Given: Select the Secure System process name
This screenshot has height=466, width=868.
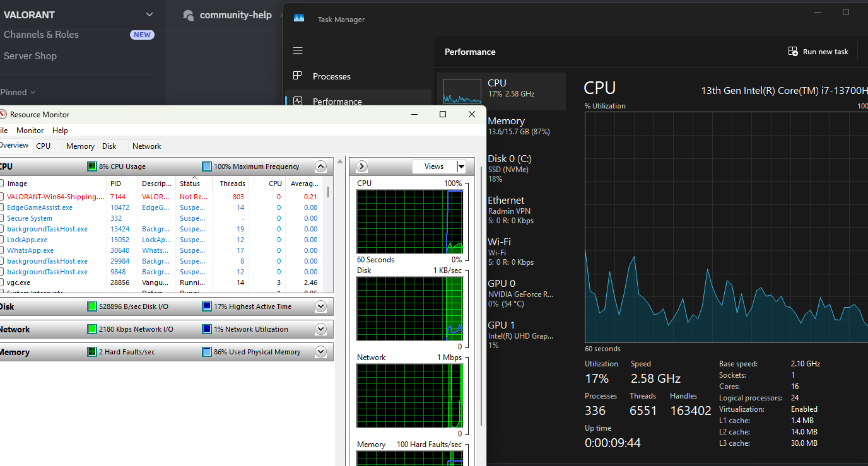Looking at the screenshot, I should click(30, 218).
